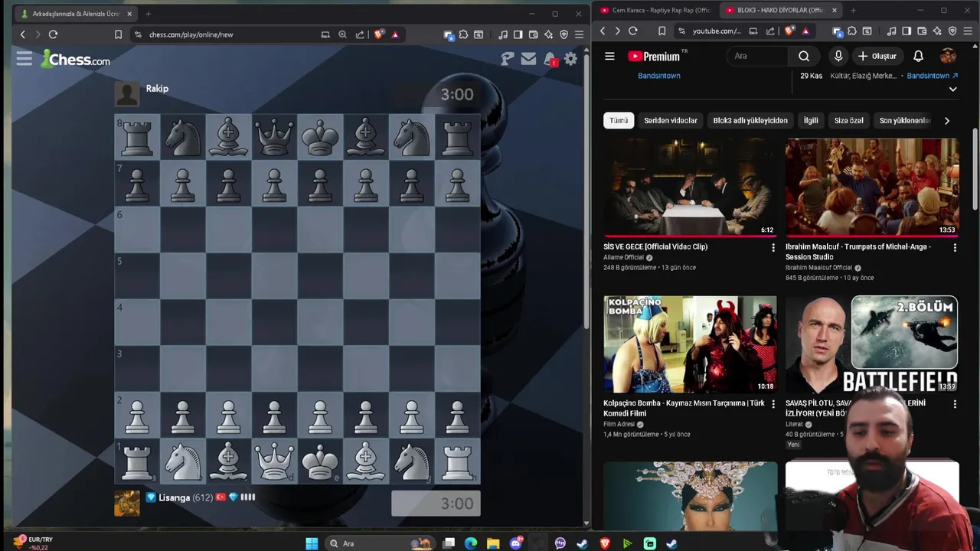Select the white knight on g1
The image size is (980, 551).
[x=412, y=461]
